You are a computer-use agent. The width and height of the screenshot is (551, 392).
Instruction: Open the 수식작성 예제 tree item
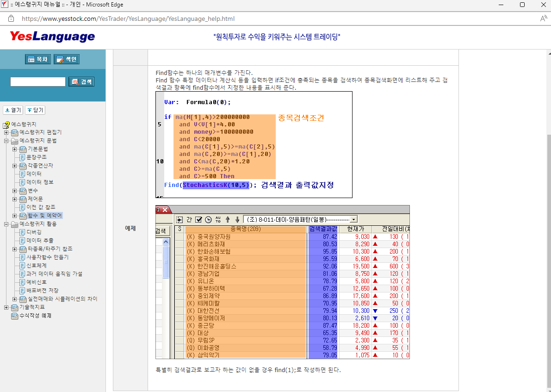tap(35, 316)
